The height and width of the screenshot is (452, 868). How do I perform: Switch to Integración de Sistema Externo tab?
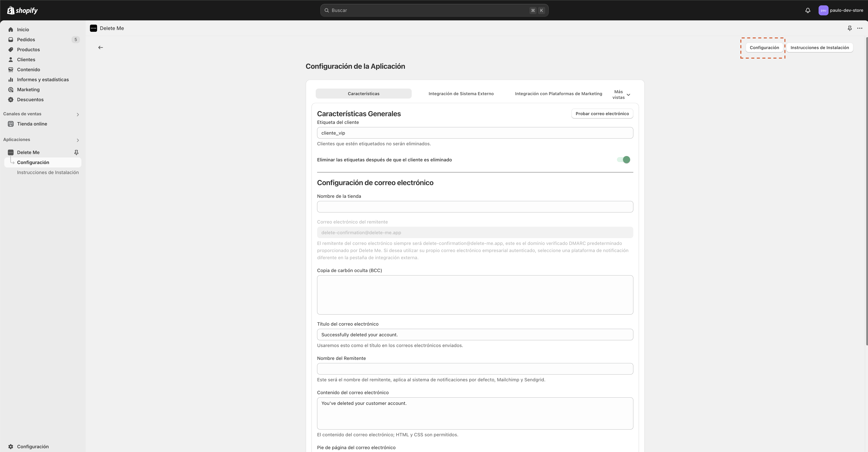click(x=461, y=94)
